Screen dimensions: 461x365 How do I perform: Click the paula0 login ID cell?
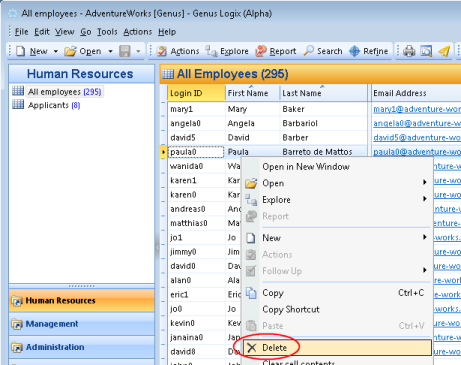coord(196,152)
